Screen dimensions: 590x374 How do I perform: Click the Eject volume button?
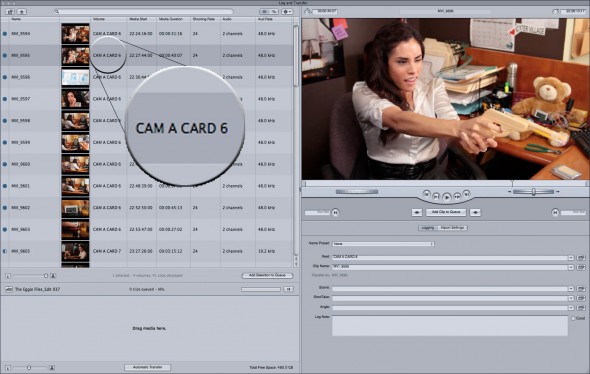(22, 12)
